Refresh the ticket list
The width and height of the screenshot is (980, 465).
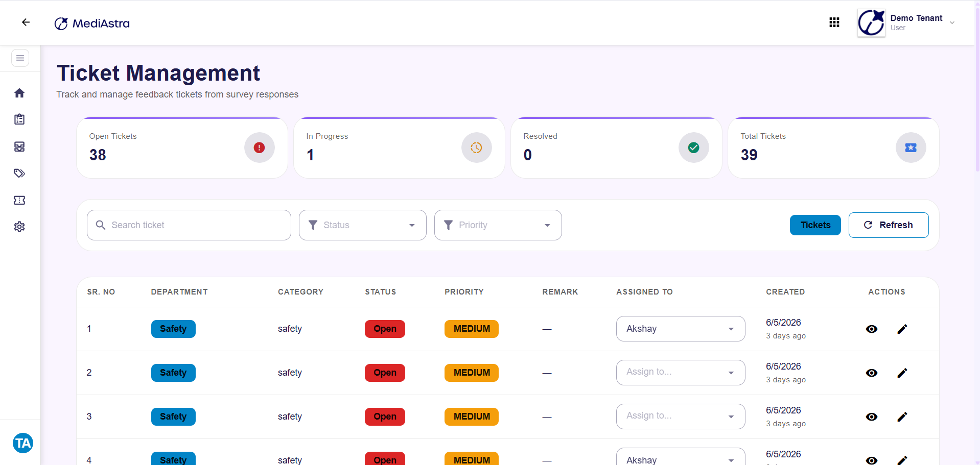click(x=889, y=225)
